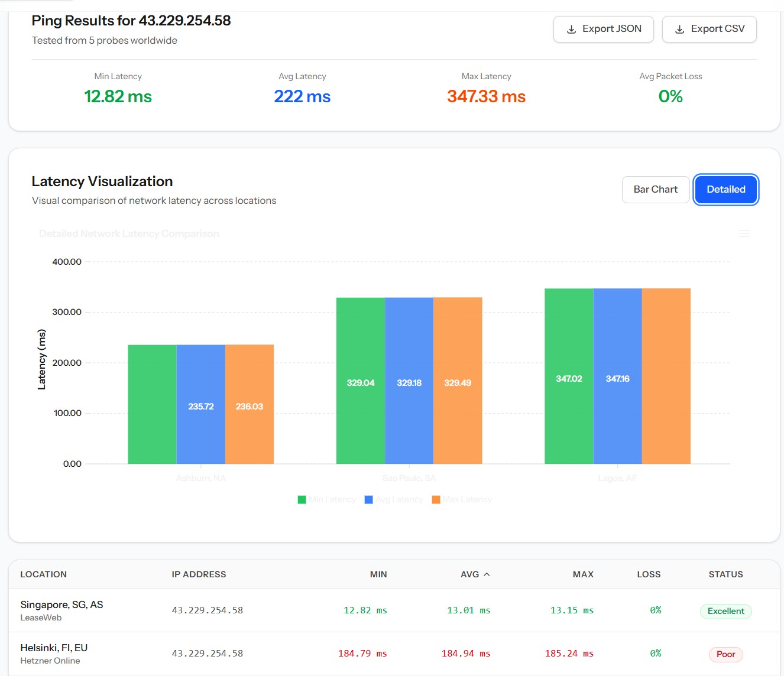Click the AVG column sort arrow
This screenshot has width=784, height=676.
(487, 574)
